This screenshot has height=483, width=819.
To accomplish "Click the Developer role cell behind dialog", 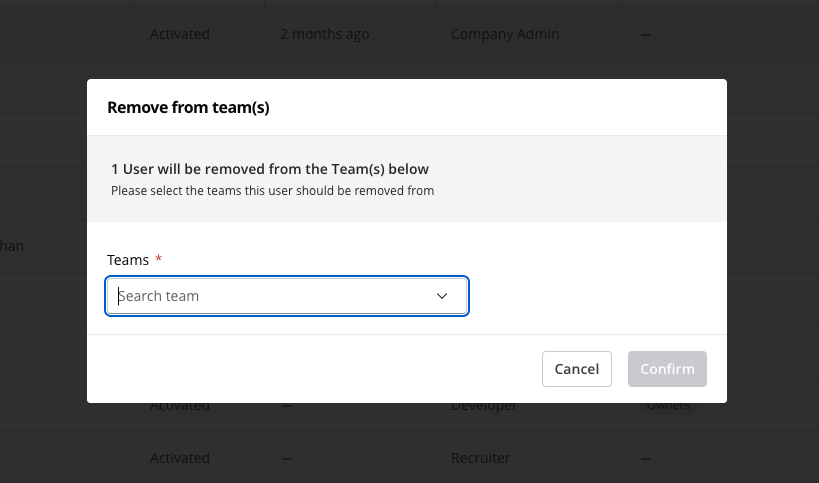I will point(484,407).
